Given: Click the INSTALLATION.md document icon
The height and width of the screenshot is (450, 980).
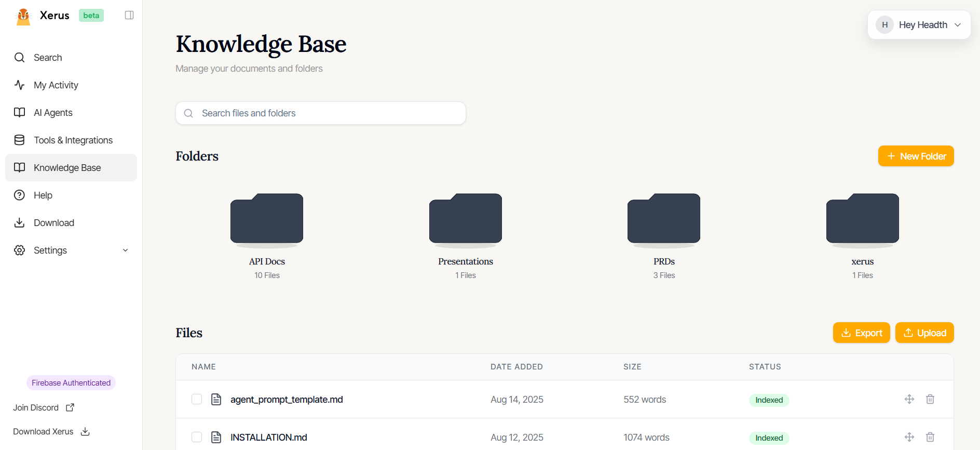Looking at the screenshot, I should click(216, 437).
